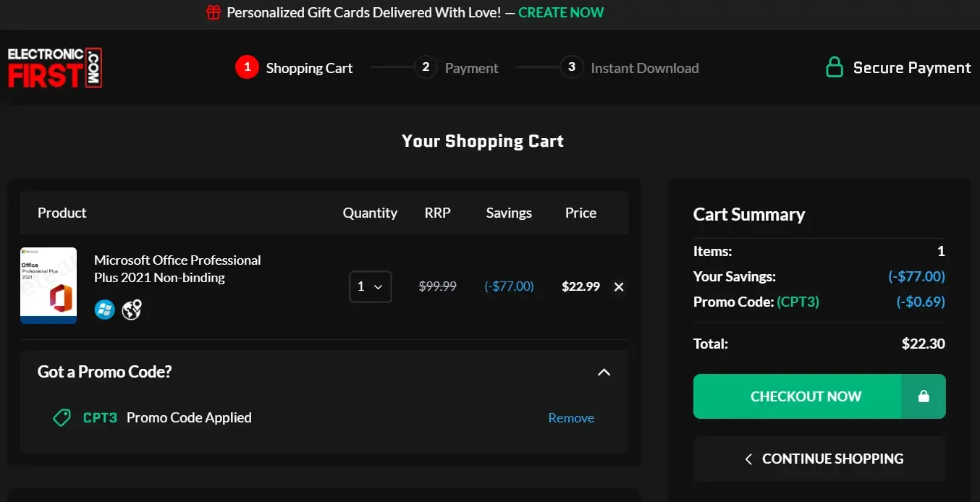
Task: Open the quantity dropdown
Action: (370, 286)
